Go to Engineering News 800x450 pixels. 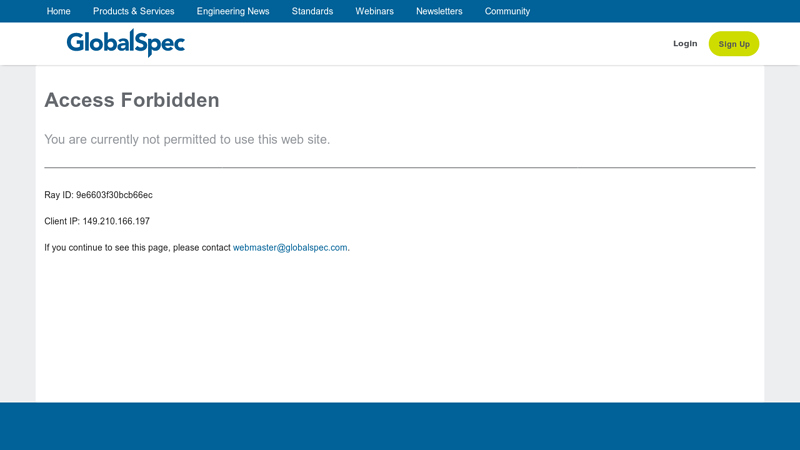pyautogui.click(x=233, y=11)
